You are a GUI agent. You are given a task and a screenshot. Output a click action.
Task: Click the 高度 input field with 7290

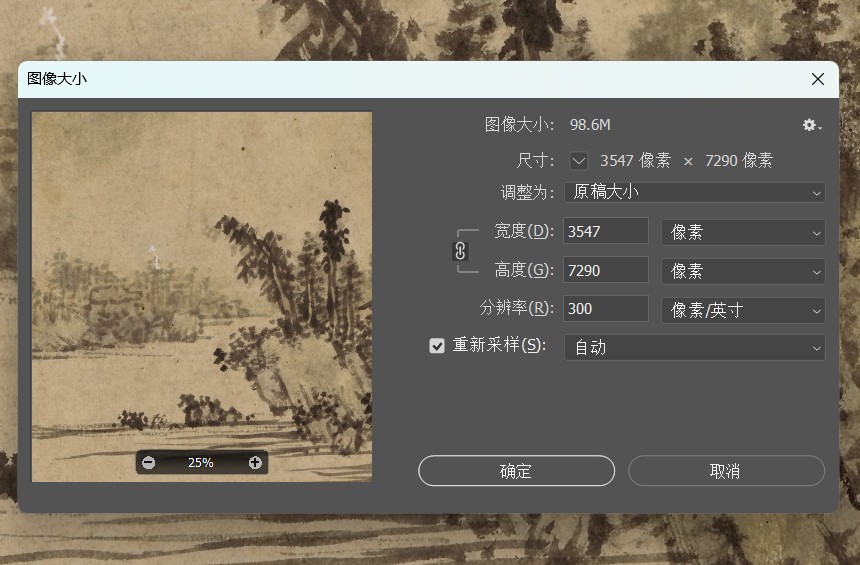click(x=606, y=270)
